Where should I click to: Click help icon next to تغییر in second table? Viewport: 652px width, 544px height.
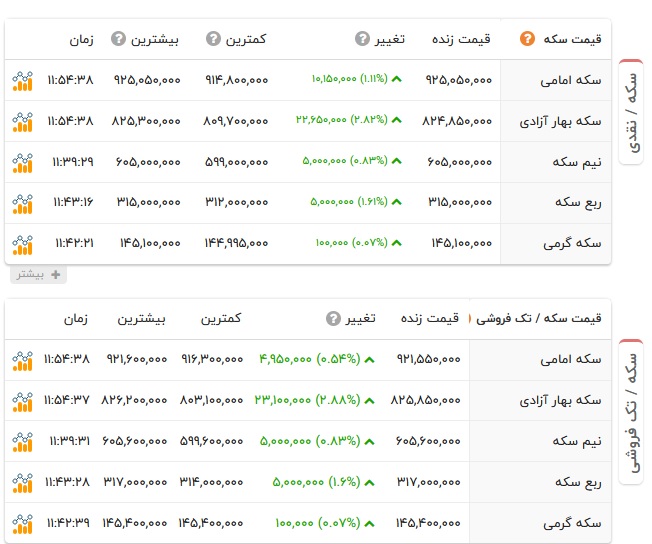click(x=333, y=319)
